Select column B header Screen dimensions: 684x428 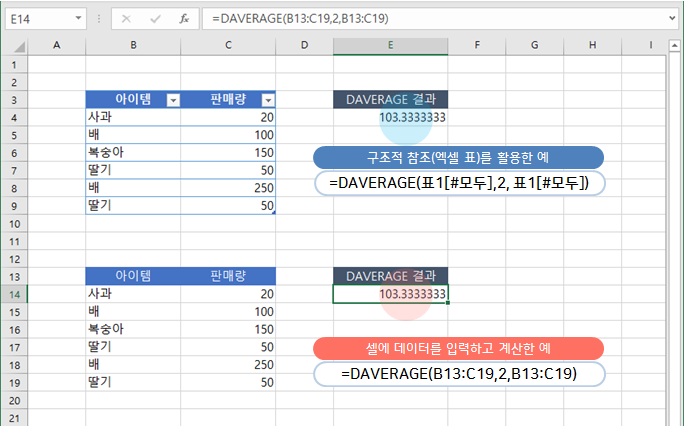pyautogui.click(x=133, y=45)
